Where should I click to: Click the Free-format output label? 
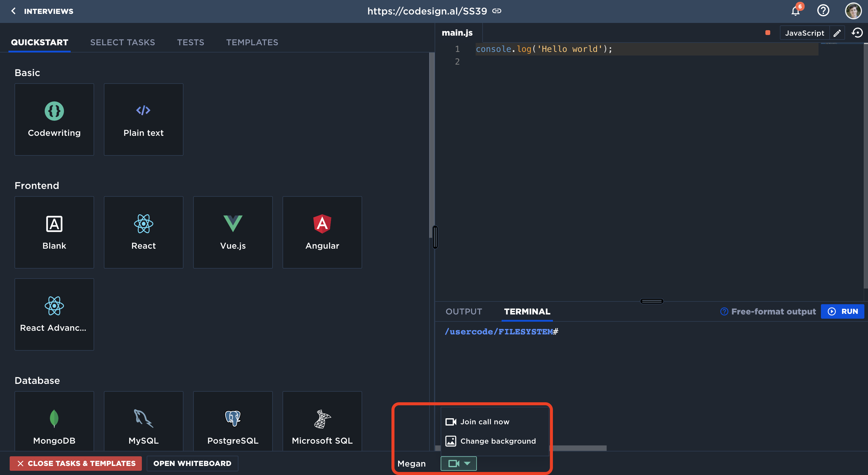pos(774,312)
